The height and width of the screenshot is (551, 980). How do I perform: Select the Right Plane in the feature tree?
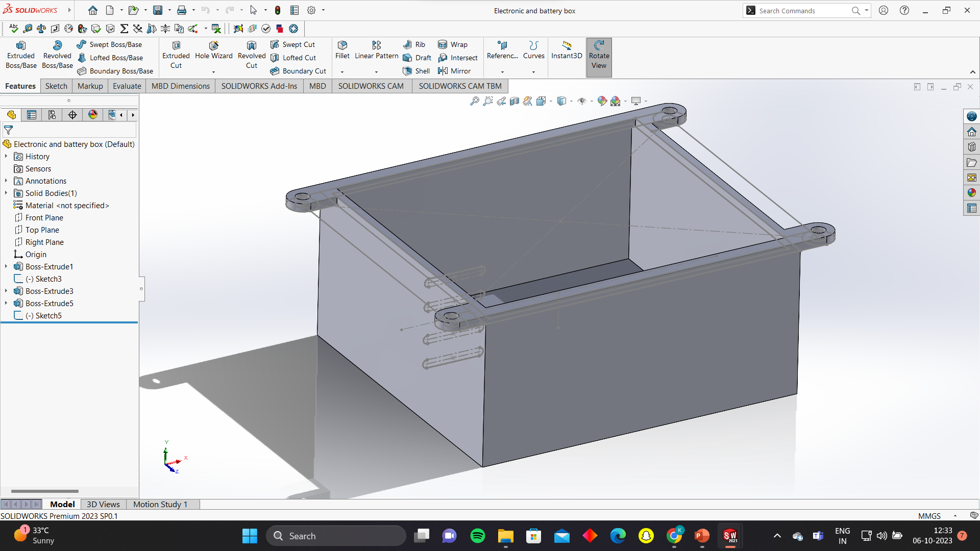tap(44, 242)
